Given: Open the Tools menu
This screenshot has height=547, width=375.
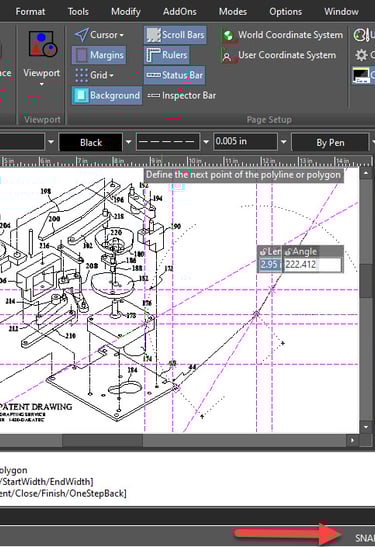Looking at the screenshot, I should [x=78, y=12].
